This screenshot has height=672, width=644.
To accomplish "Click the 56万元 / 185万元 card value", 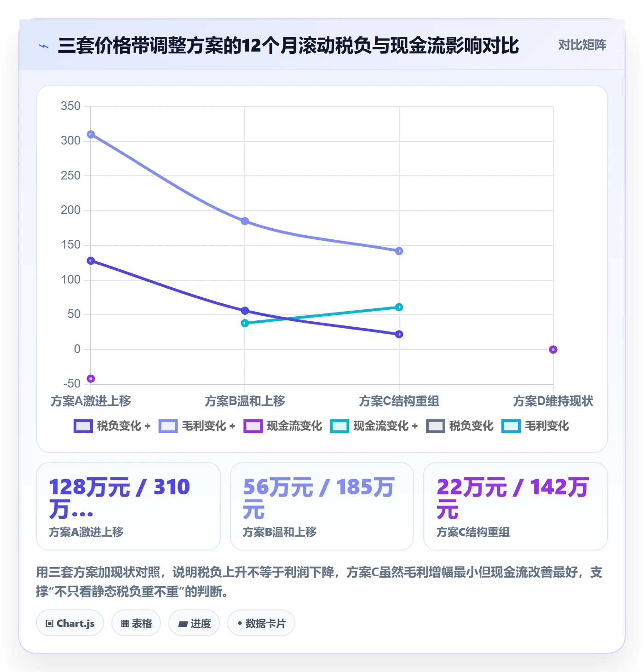I will (319, 498).
